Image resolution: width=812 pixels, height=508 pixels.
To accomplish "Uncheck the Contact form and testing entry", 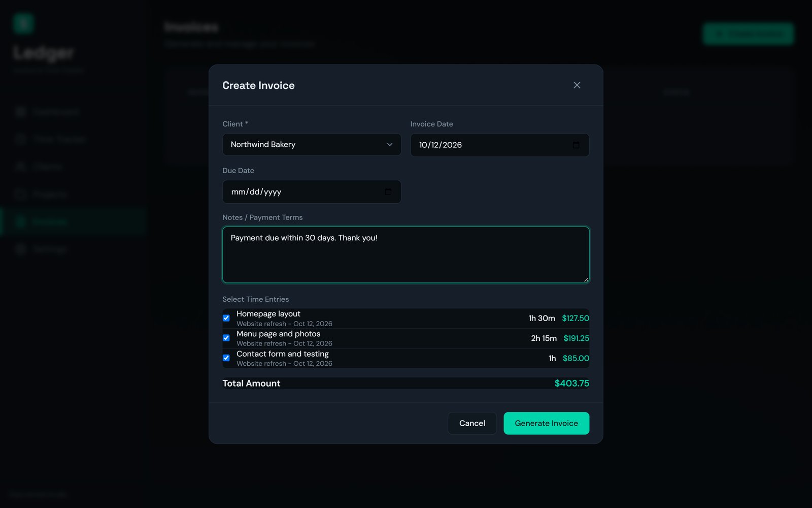I will coord(226,358).
